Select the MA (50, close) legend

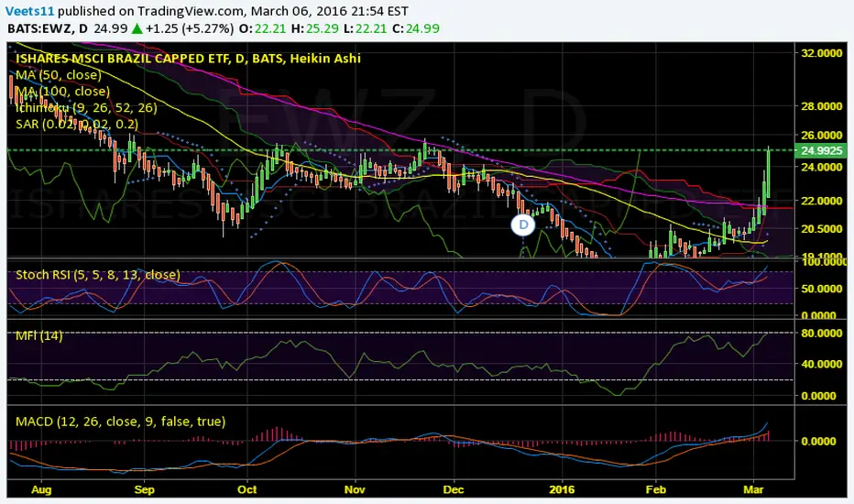point(59,74)
